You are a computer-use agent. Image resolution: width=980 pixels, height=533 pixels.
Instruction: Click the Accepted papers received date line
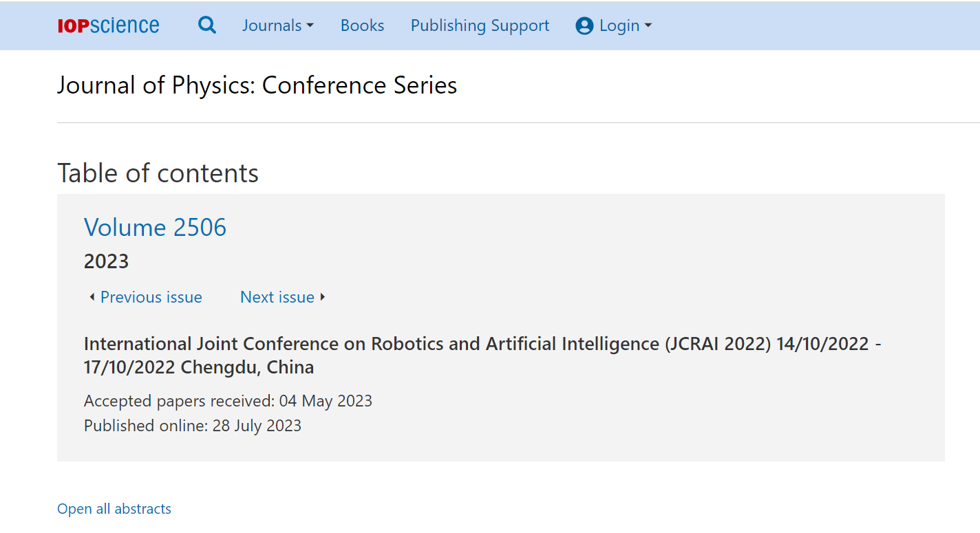coord(228,401)
